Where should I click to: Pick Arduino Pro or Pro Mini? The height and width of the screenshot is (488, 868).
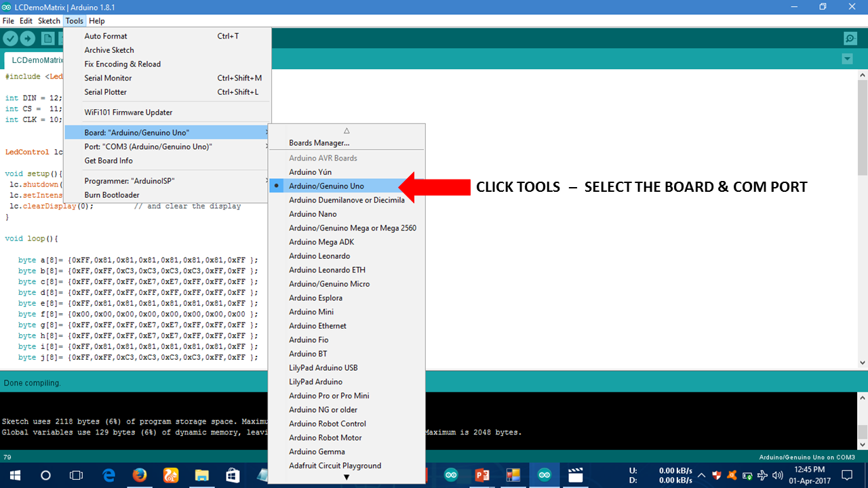coord(347,396)
